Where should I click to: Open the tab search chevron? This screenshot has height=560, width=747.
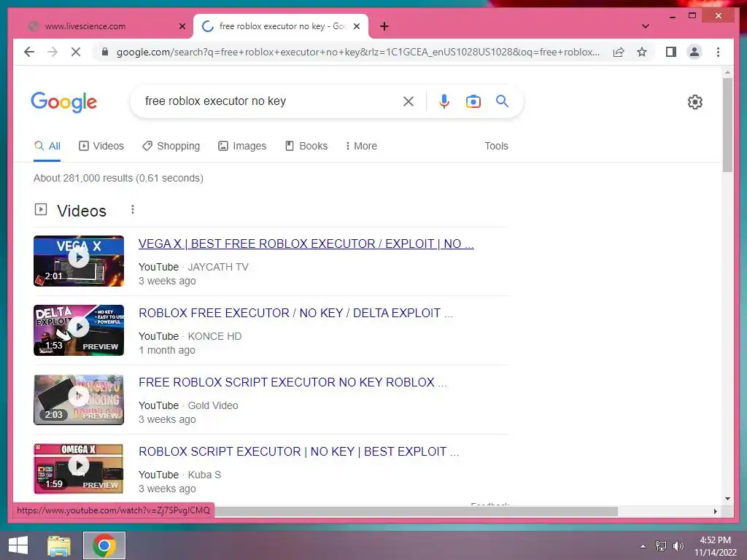[645, 26]
